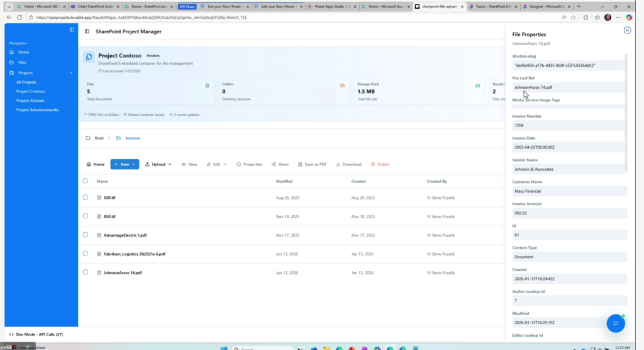Image resolution: width=644 pixels, height=350 pixels.
Task: Click the View toolbar button
Action: [x=189, y=164]
